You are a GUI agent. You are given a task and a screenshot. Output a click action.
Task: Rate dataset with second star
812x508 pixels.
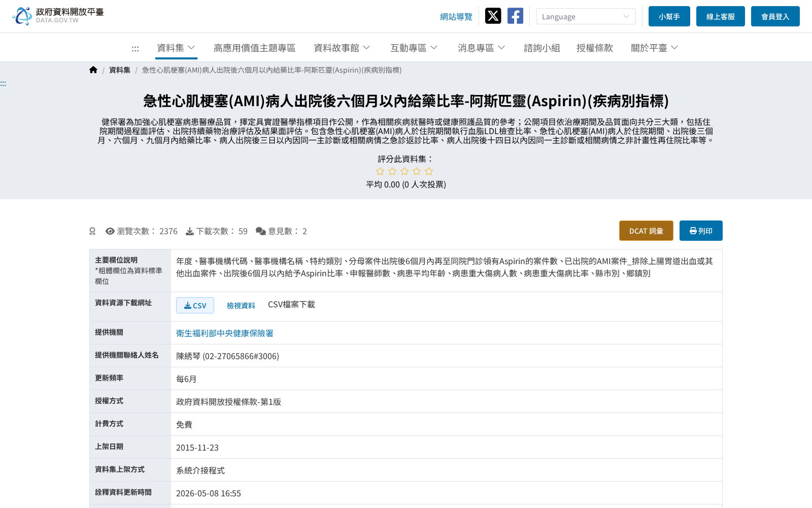point(392,171)
